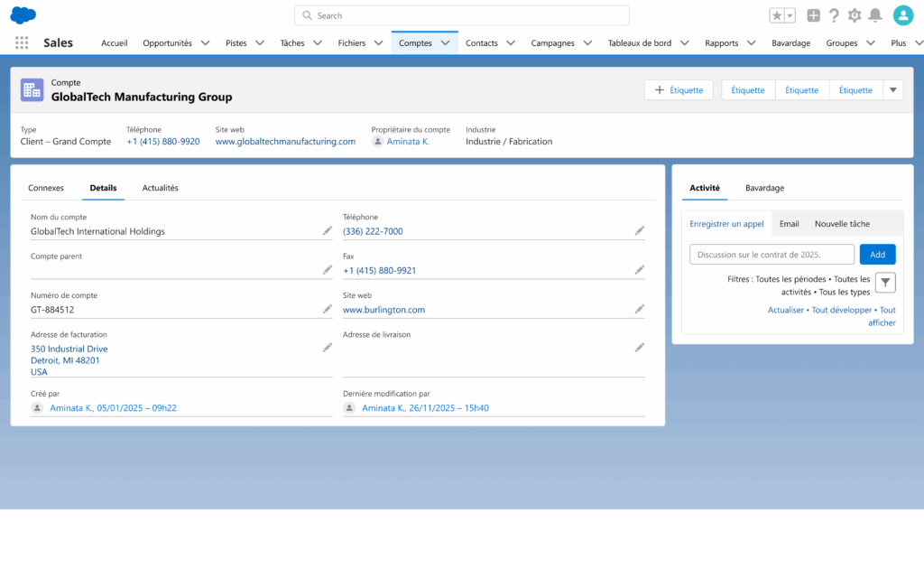Call the header phone +1 (415) 880-9920
924x578 pixels.
(163, 142)
